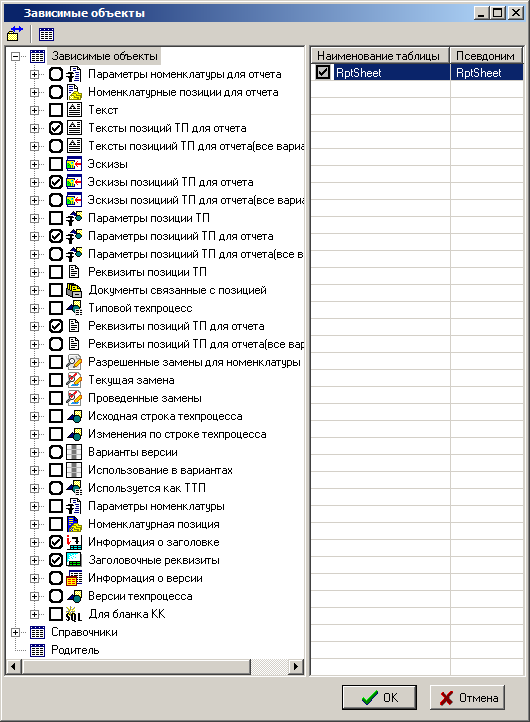The width and height of the screenshot is (530, 722).
Task: Select Версии техпроцесса tree item
Action: point(140,596)
